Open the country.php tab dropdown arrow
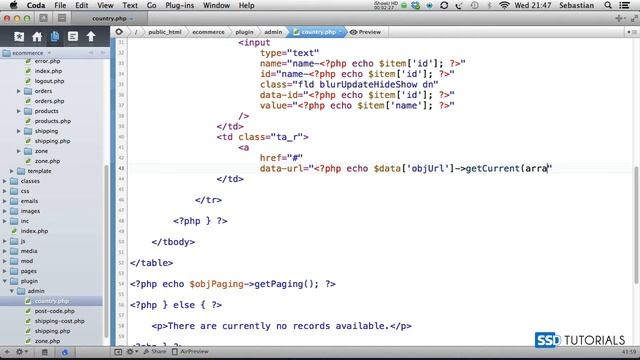 [132, 19]
